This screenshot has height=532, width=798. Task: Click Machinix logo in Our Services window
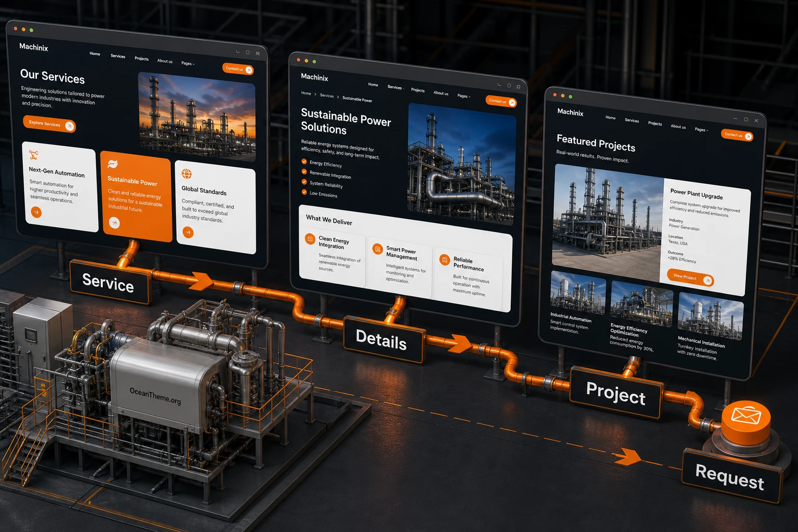pyautogui.click(x=34, y=47)
